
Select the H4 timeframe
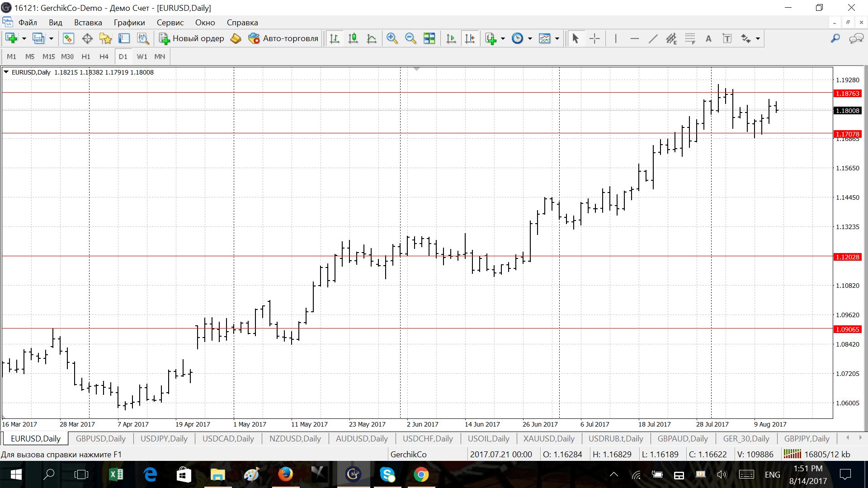click(x=104, y=56)
